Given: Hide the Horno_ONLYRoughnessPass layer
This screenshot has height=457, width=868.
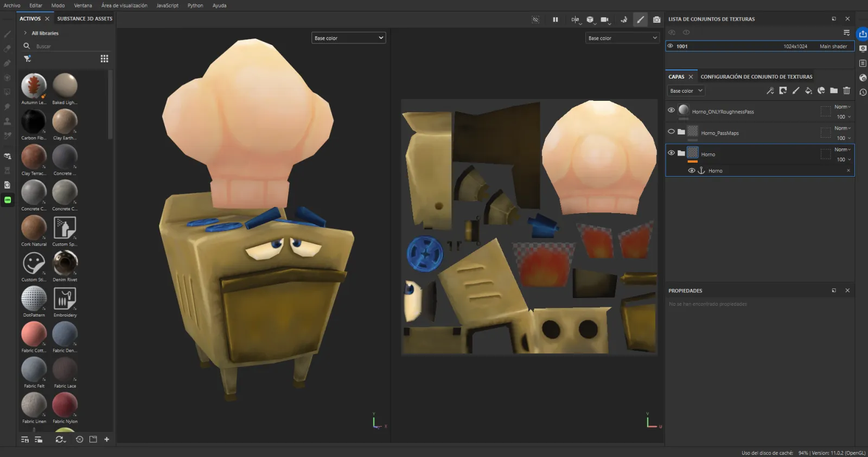Looking at the screenshot, I should click(671, 110).
